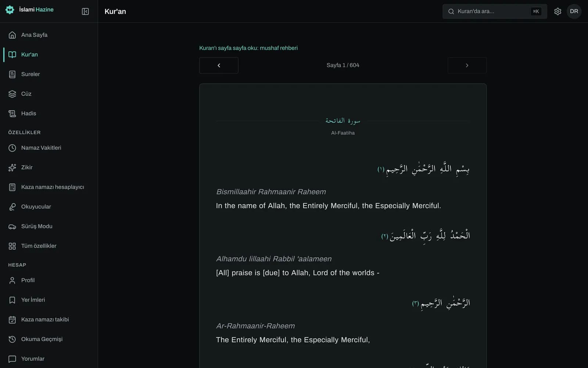The width and height of the screenshot is (588, 368).
Task: Click the translation "In the name of Allah"
Action: click(x=329, y=206)
